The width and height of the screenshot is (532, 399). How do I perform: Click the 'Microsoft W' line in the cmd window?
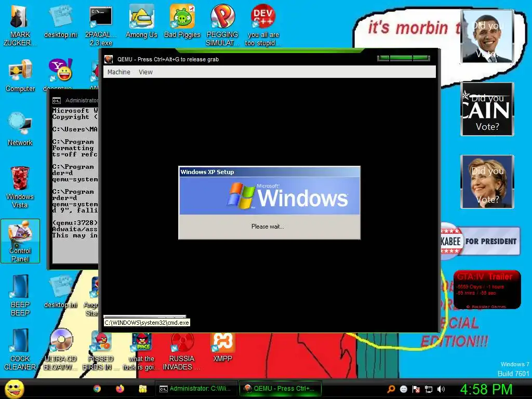click(x=75, y=110)
